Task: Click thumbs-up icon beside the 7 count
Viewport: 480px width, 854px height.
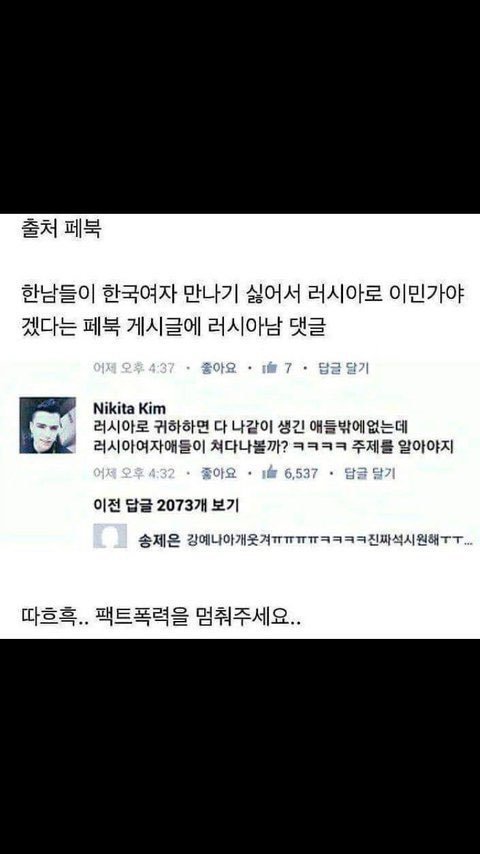Action: point(270,369)
